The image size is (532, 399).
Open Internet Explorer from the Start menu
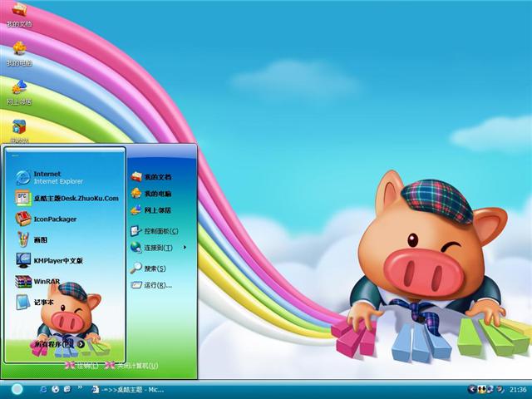pos(49,177)
